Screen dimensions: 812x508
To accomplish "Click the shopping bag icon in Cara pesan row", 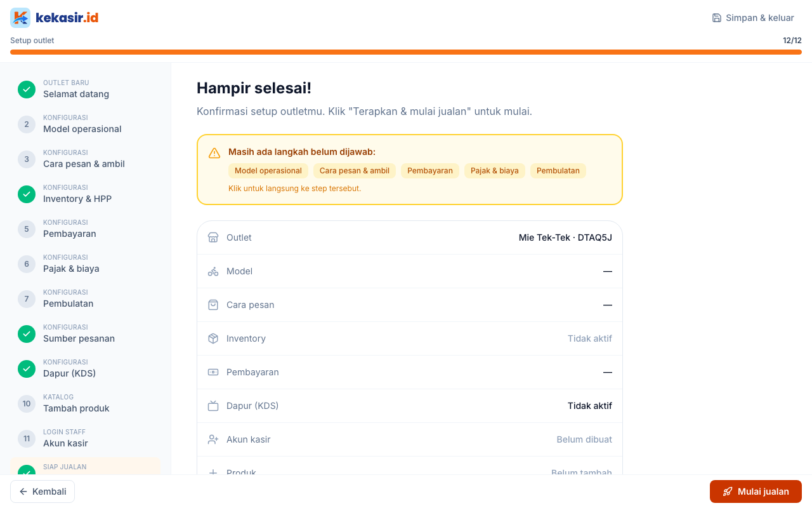I will (213, 305).
